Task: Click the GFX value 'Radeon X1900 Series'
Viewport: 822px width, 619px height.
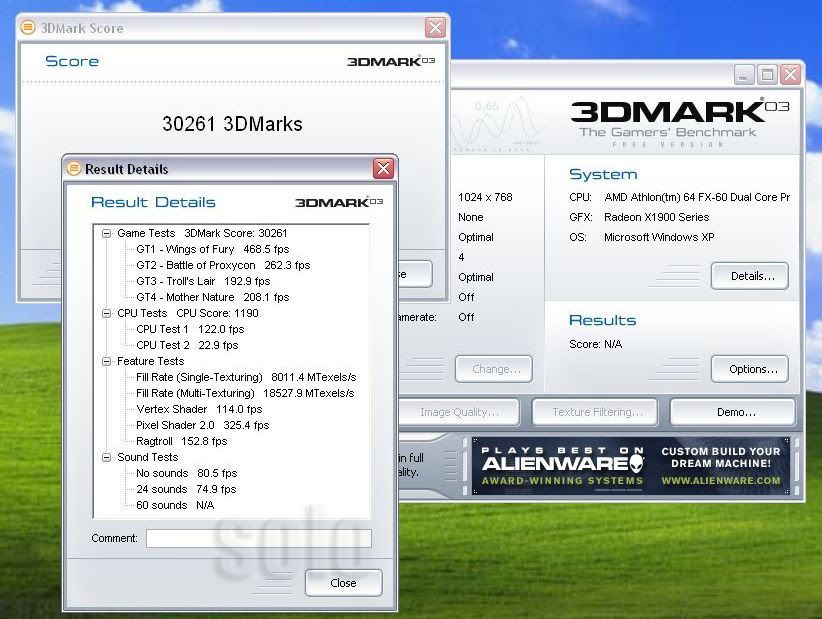Action: click(x=656, y=217)
